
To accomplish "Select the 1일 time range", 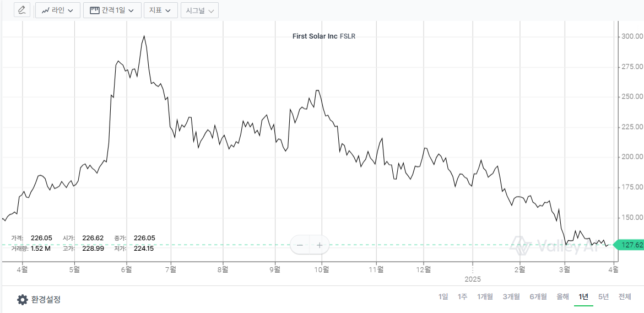I will click(x=443, y=296).
